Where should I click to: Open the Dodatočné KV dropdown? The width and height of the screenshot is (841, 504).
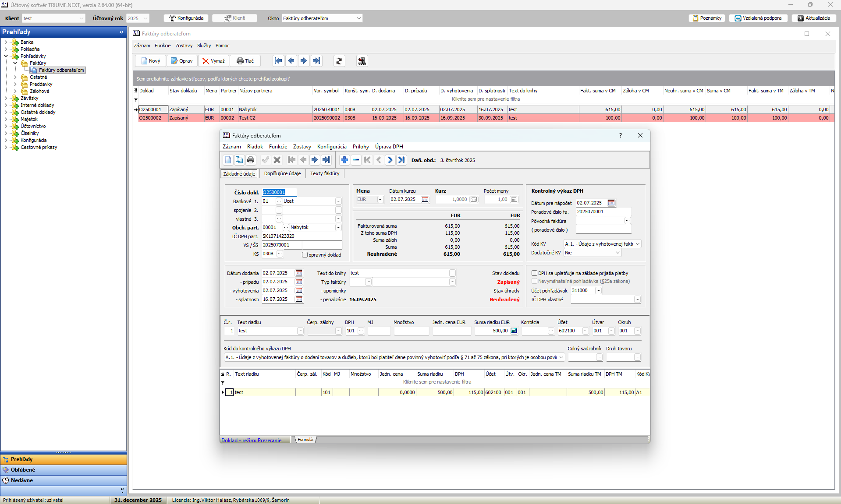point(617,253)
